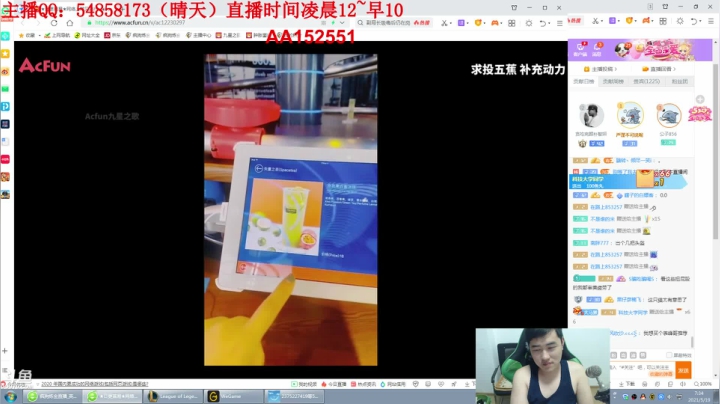This screenshot has width=720, height=404.
Task: Reload the AcFun page
Action: (54, 23)
